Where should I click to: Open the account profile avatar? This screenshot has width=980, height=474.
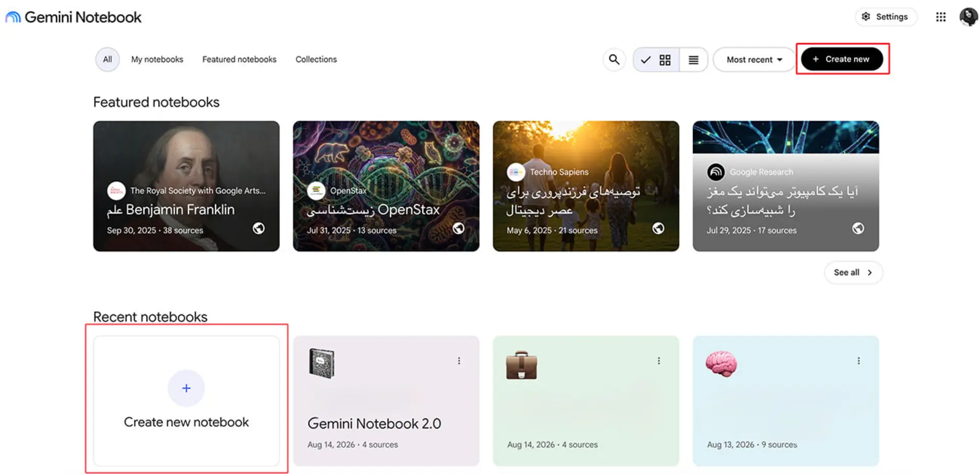click(x=968, y=17)
